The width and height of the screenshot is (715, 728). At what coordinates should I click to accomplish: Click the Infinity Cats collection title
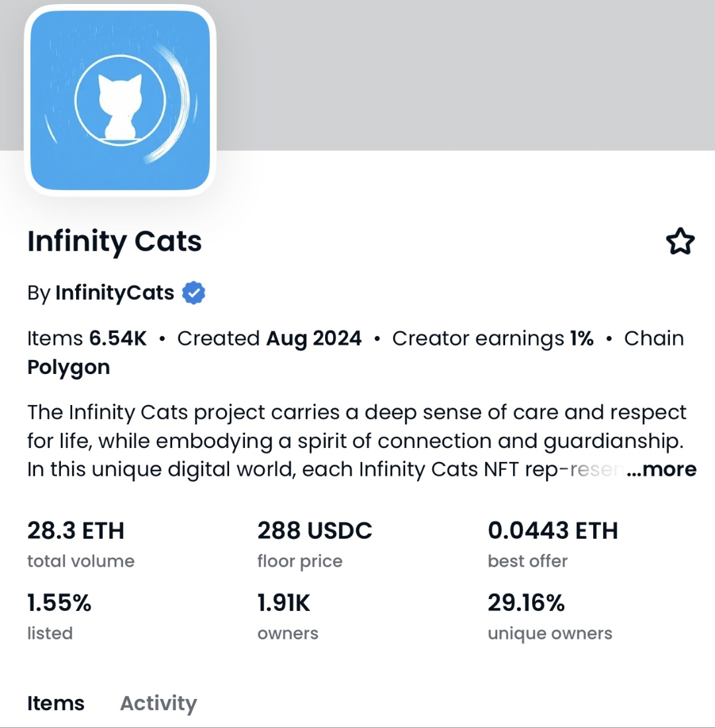115,242
